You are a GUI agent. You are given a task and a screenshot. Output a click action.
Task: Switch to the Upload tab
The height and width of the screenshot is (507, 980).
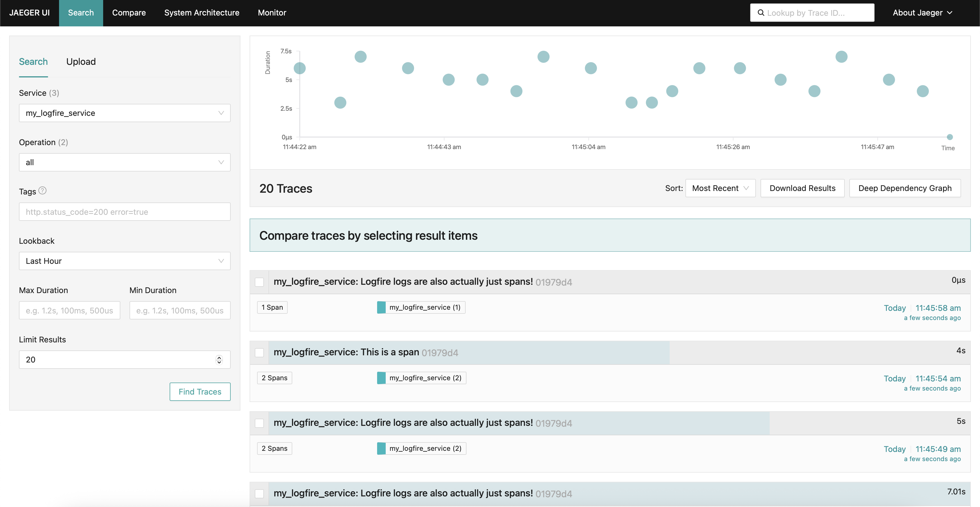81,62
